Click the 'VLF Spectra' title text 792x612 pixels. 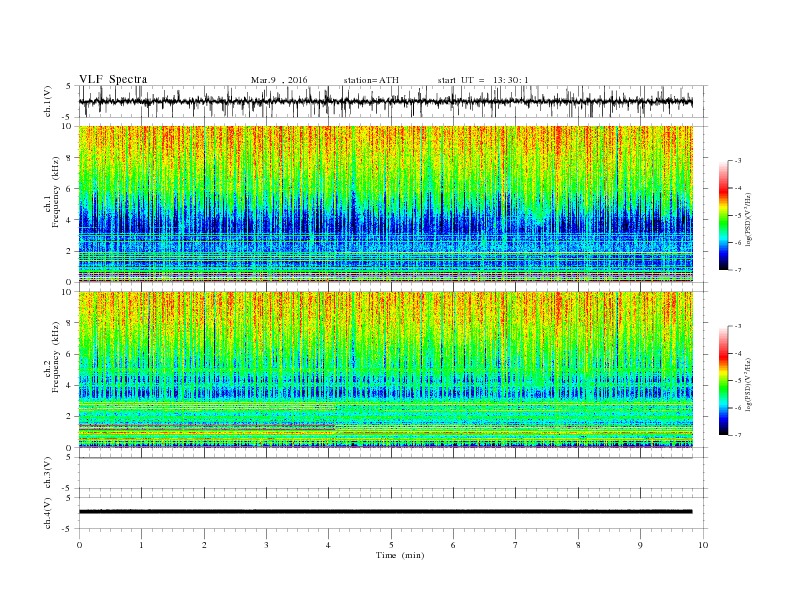113,79
